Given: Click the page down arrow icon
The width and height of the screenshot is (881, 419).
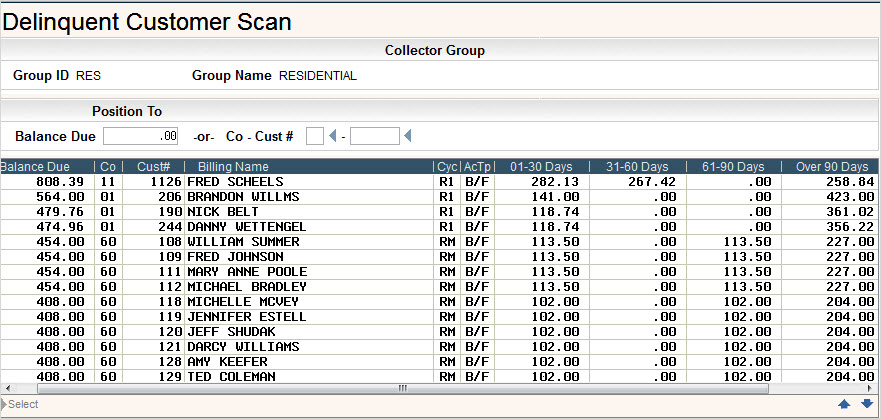Looking at the screenshot, I should pos(867,404).
